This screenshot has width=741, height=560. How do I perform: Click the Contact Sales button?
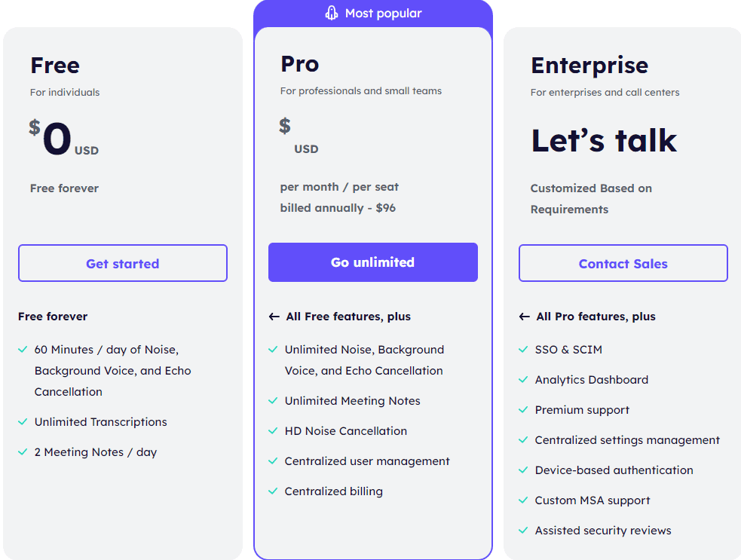tap(623, 263)
